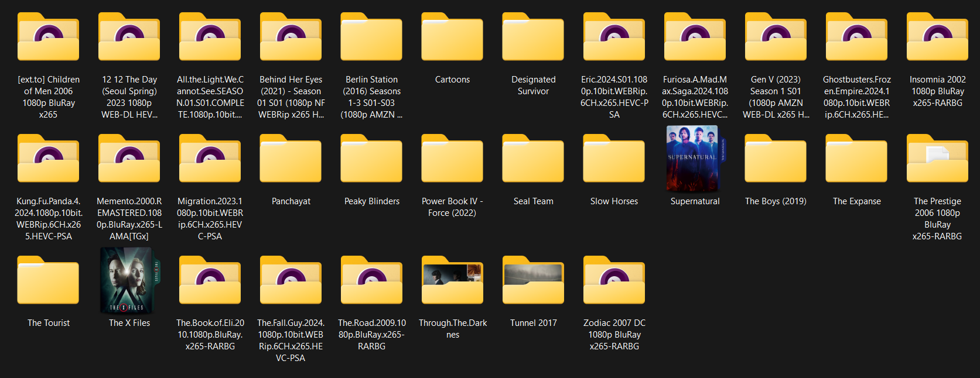
Task: Click the 'Supernatural' name label
Action: click(x=695, y=201)
